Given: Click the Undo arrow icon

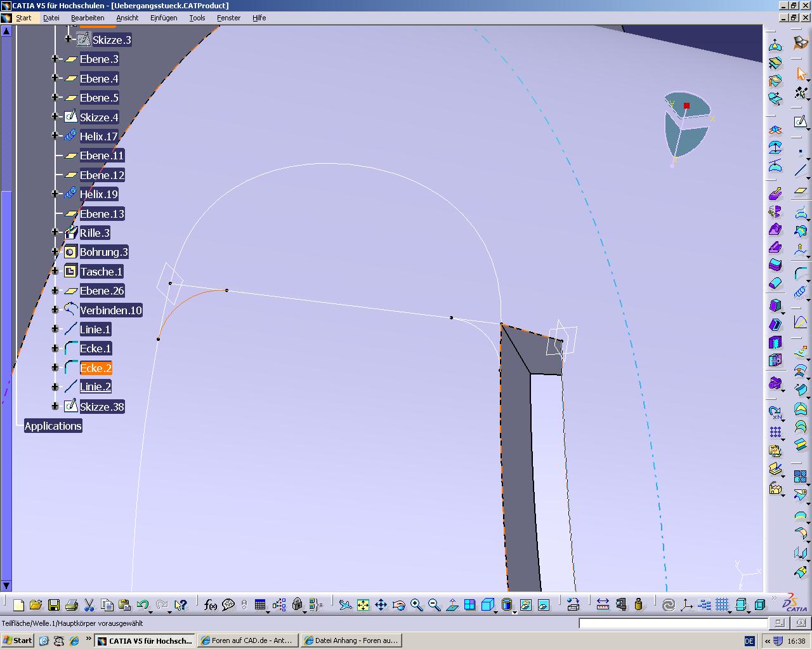Looking at the screenshot, I should [x=142, y=605].
